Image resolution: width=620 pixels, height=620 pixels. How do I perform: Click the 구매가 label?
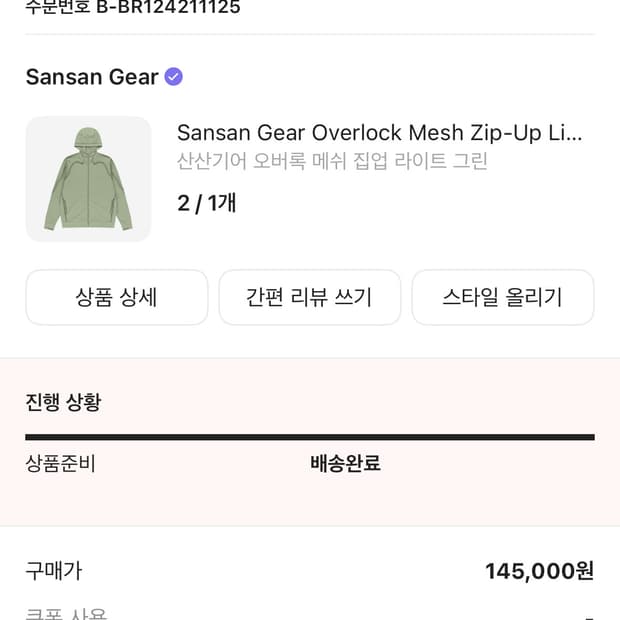pyautogui.click(x=53, y=571)
